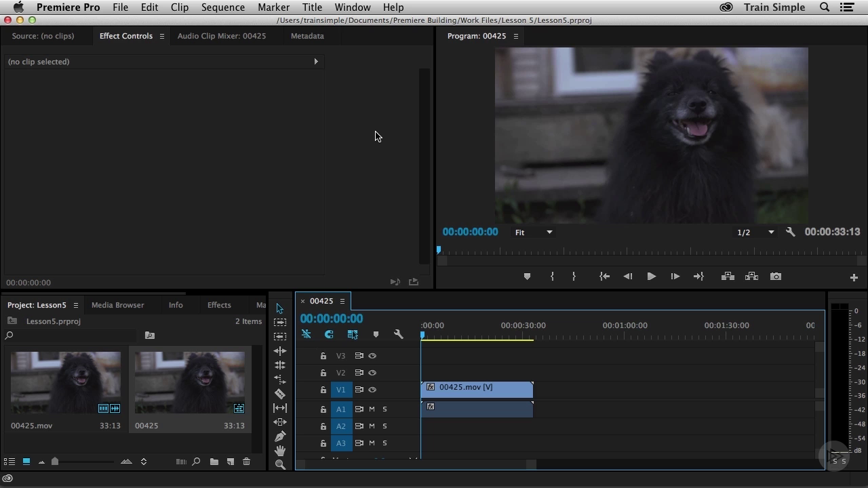868x488 pixels.
Task: Click Mark Out button
Action: pos(574,277)
